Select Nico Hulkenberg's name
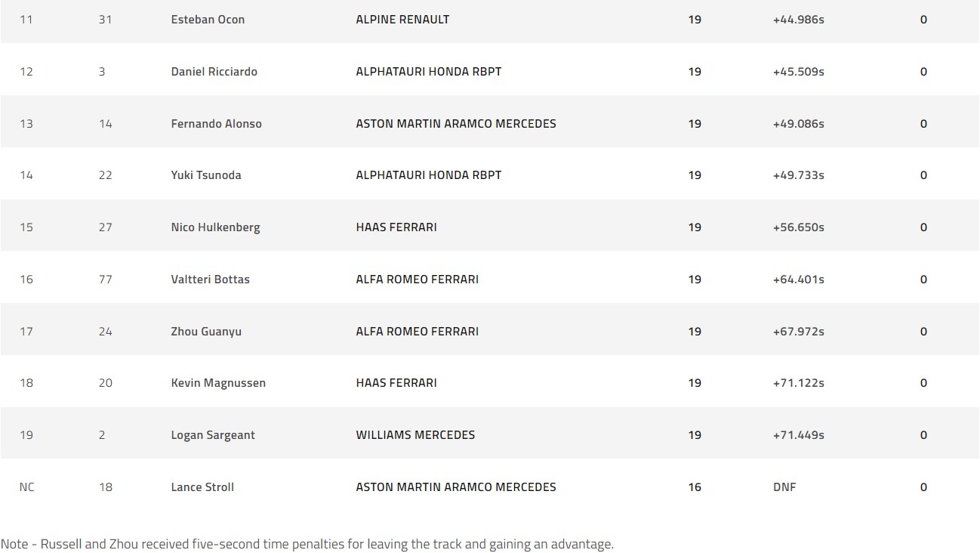Screen dimensions: 980x553 [x=215, y=227]
